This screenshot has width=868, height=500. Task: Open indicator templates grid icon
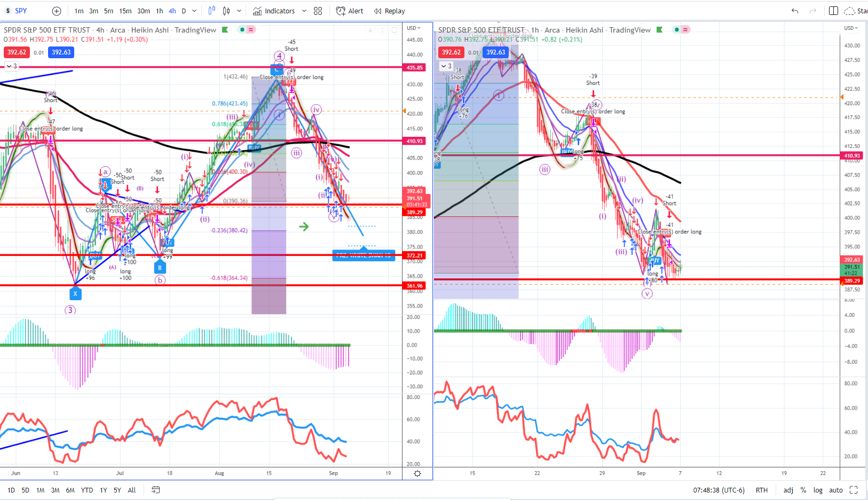(x=318, y=11)
